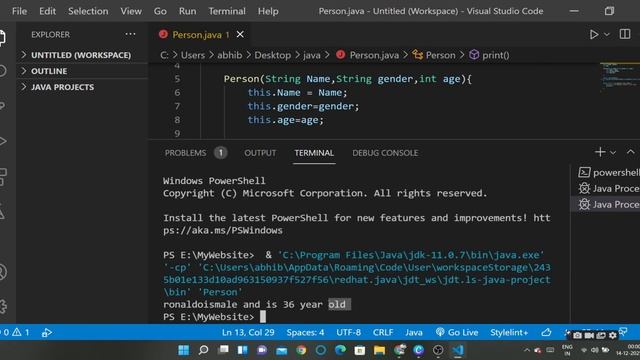Screen dimensions: 640x360
Task: Open the Accounts activity bar icon
Action: [x=3, y=272]
